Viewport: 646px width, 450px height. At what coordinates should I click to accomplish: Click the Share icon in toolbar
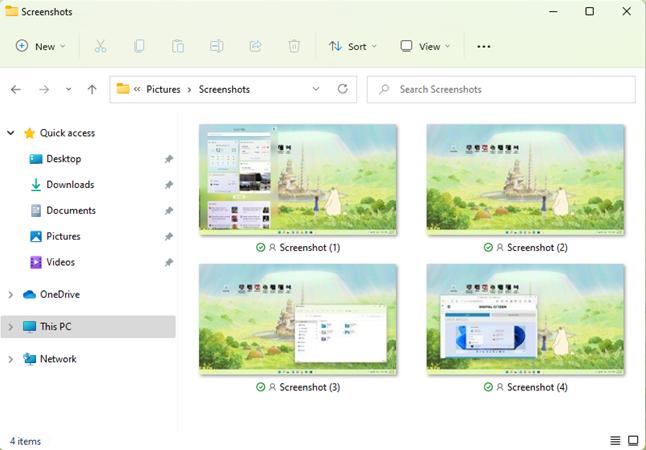coord(255,46)
